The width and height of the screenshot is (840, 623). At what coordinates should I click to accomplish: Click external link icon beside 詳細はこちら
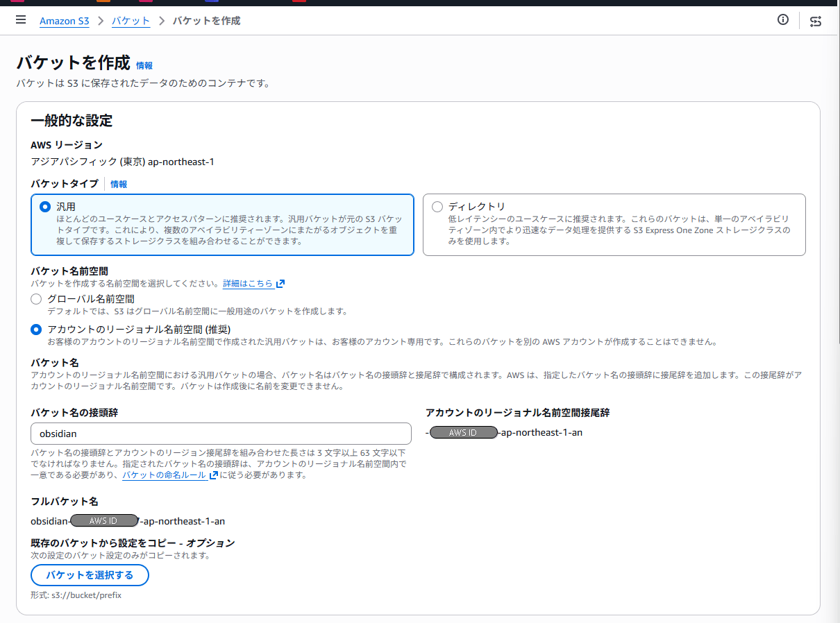[280, 284]
